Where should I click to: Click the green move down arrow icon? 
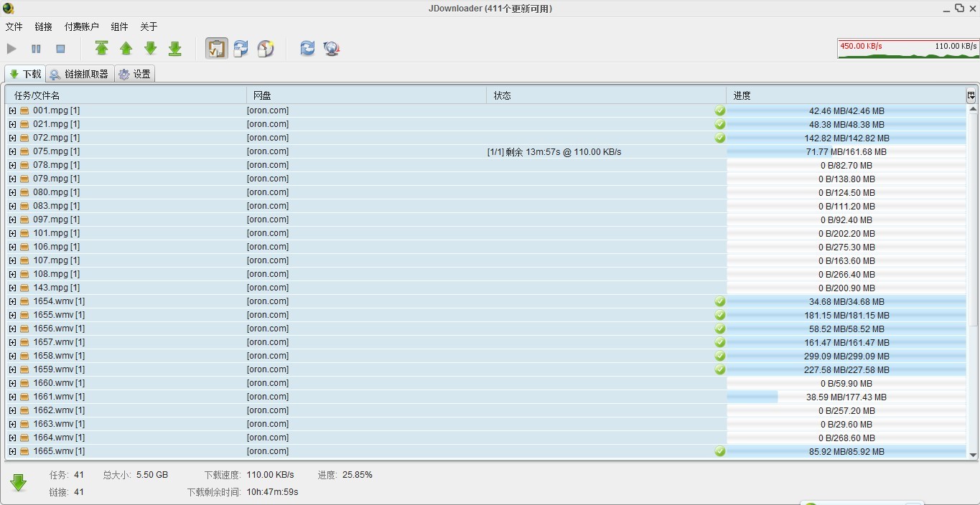151,49
